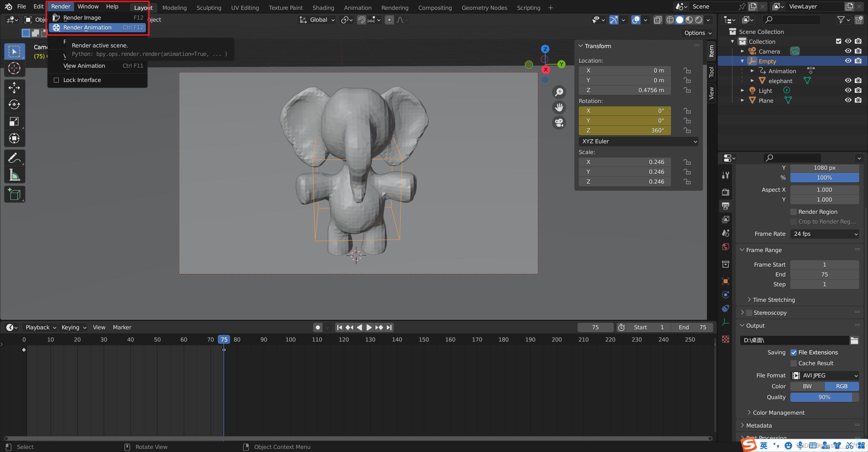868x452 pixels.
Task: Hide the elephant object in outliner
Action: click(848, 81)
